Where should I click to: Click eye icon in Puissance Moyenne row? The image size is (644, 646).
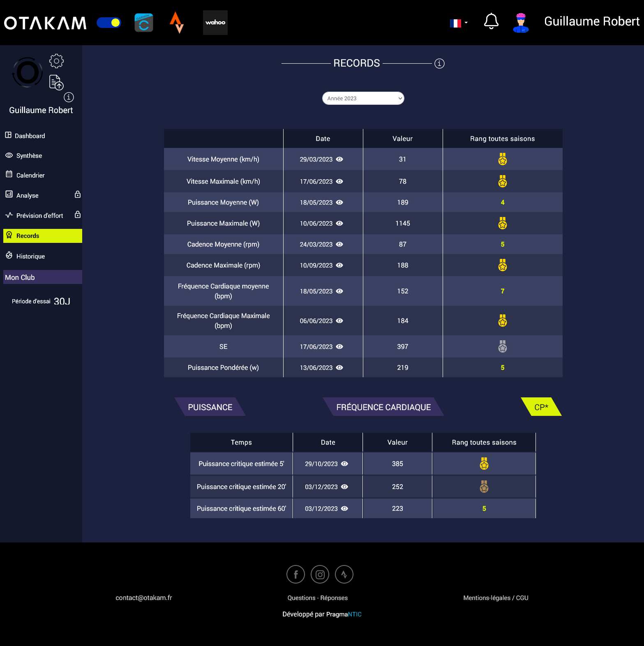point(339,202)
